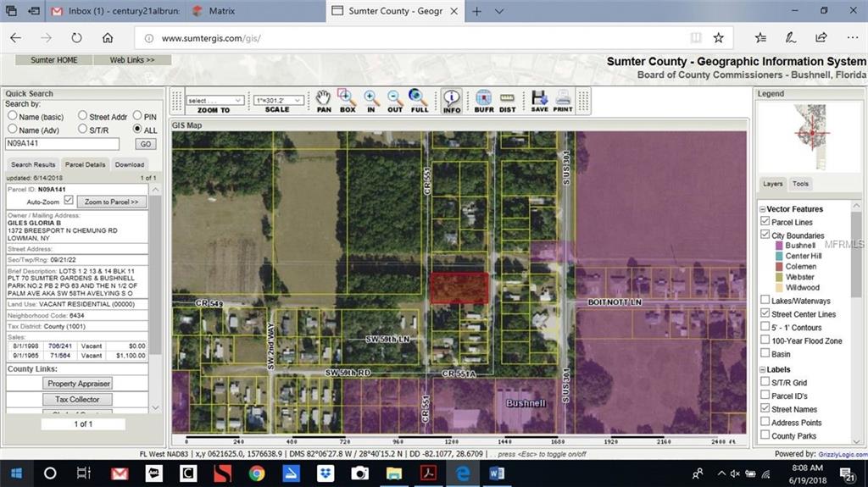The width and height of the screenshot is (868, 487).
Task: Save the map with SAVE icon
Action: (x=539, y=99)
